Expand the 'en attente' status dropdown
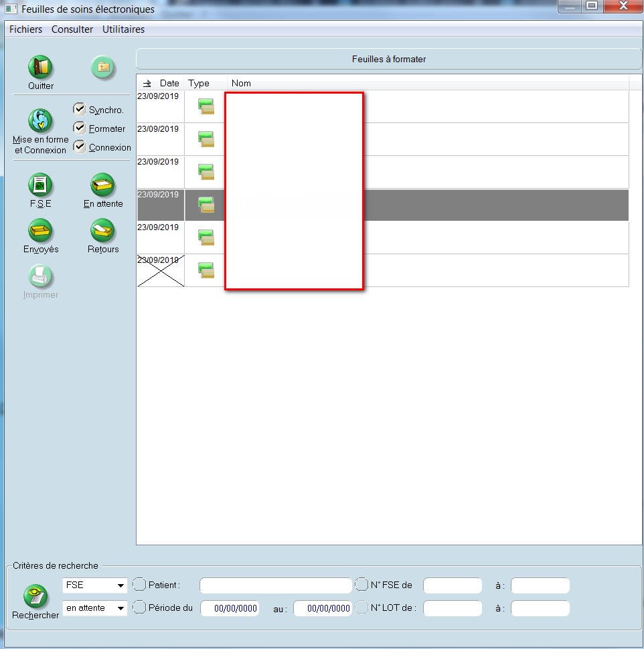The width and height of the screenshot is (644, 649). pos(120,608)
